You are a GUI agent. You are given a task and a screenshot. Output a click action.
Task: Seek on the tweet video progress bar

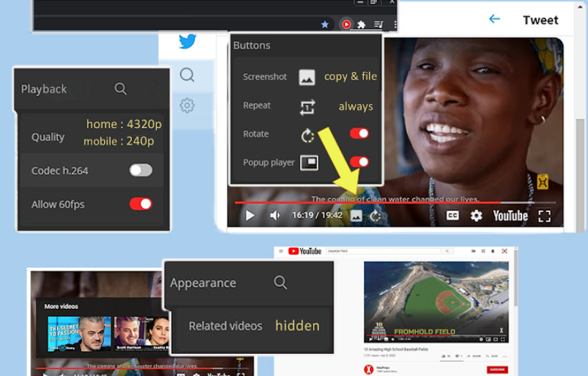click(x=395, y=203)
